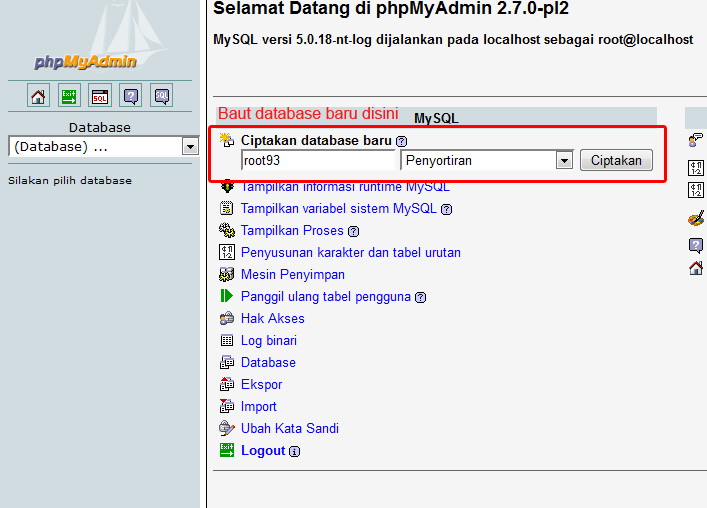Focus the new database name field with root93
The height and width of the screenshot is (508, 707).
pyautogui.click(x=318, y=160)
